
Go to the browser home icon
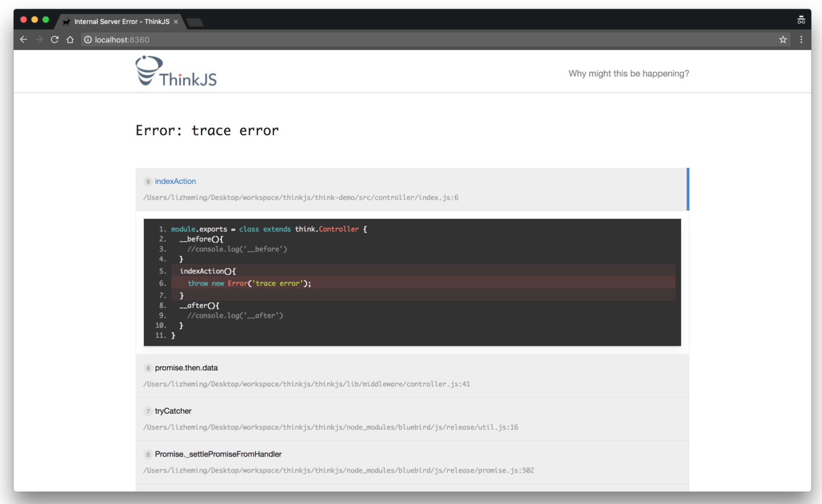tap(70, 40)
